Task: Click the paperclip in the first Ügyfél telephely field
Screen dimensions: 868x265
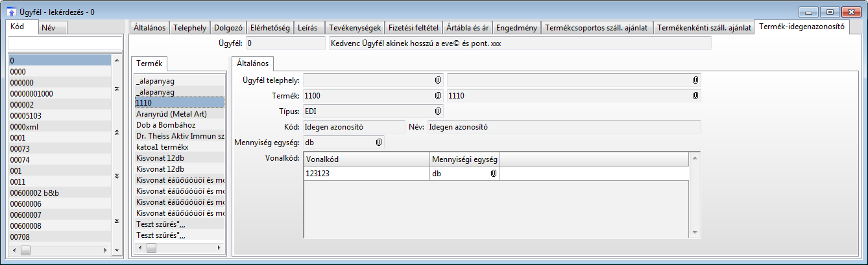Action: pyautogui.click(x=438, y=80)
